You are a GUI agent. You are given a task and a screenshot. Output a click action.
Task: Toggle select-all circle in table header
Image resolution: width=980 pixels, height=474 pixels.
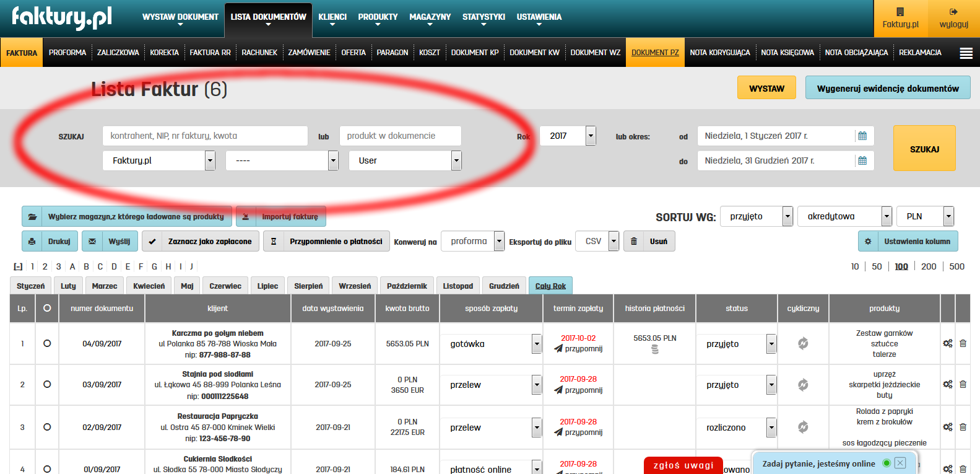47,308
